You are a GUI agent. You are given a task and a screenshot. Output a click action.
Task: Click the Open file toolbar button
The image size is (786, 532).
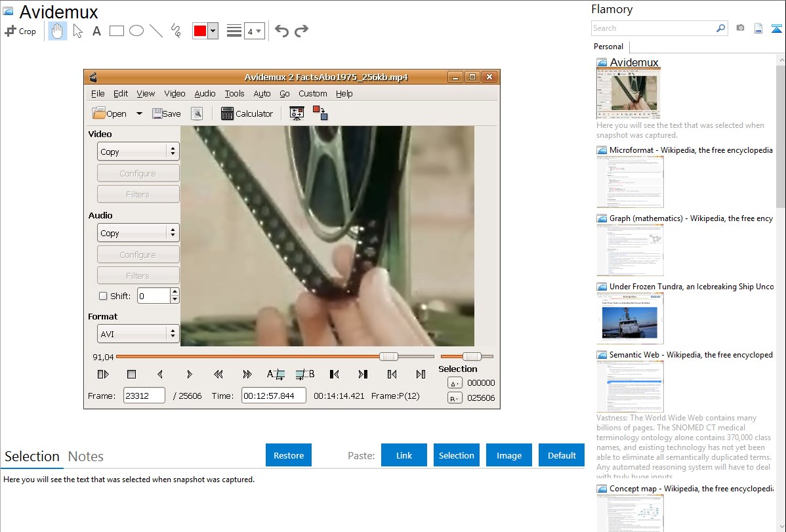(110, 114)
